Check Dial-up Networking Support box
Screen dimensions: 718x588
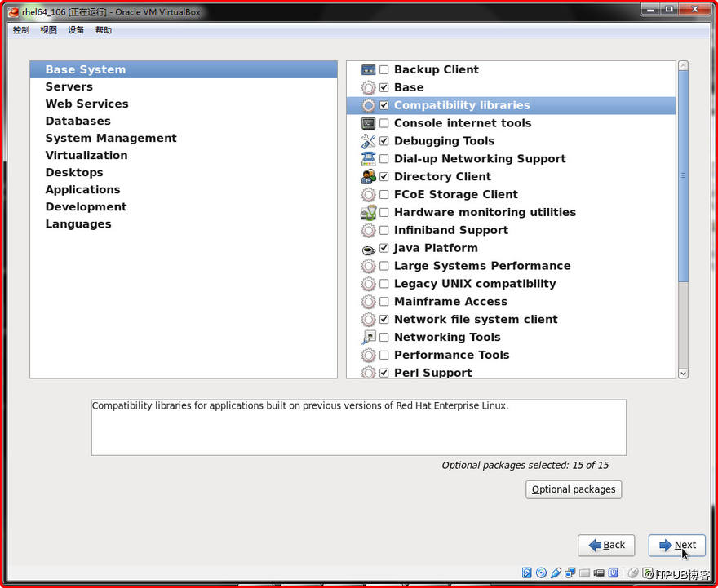[384, 159]
